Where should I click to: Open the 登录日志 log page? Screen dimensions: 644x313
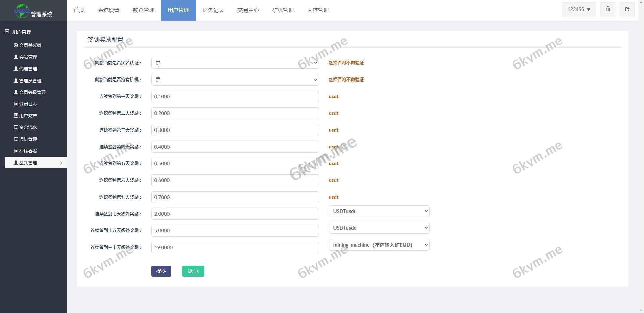click(28, 104)
